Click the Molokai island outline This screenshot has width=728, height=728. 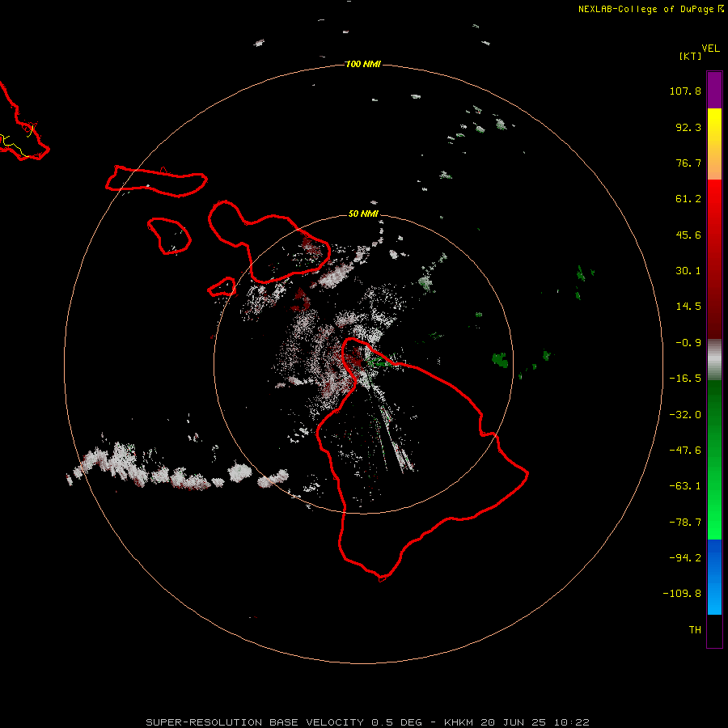pos(156,181)
